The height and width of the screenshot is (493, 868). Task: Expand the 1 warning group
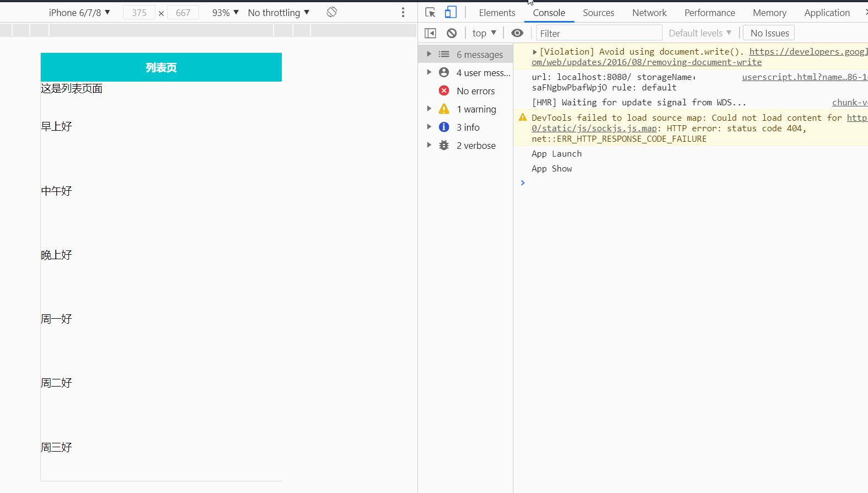pyautogui.click(x=429, y=109)
